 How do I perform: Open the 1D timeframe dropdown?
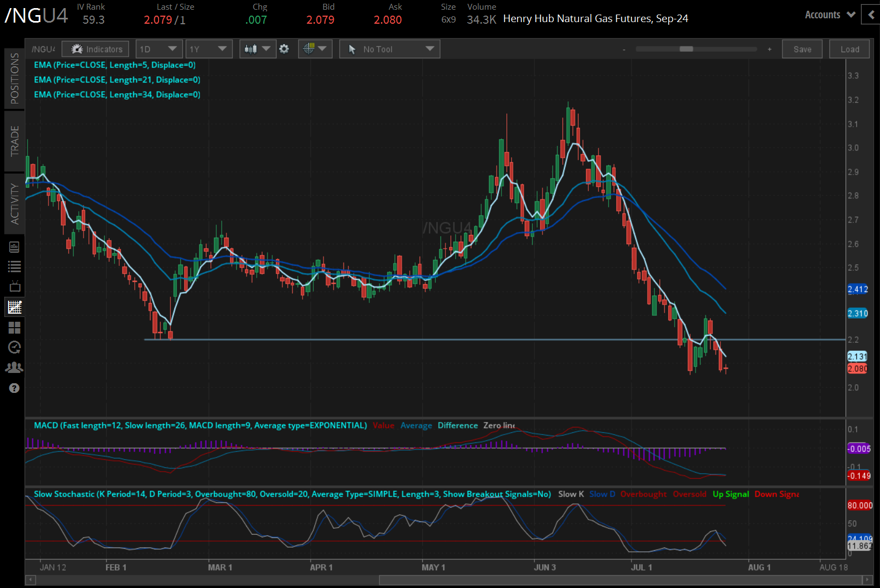[159, 49]
